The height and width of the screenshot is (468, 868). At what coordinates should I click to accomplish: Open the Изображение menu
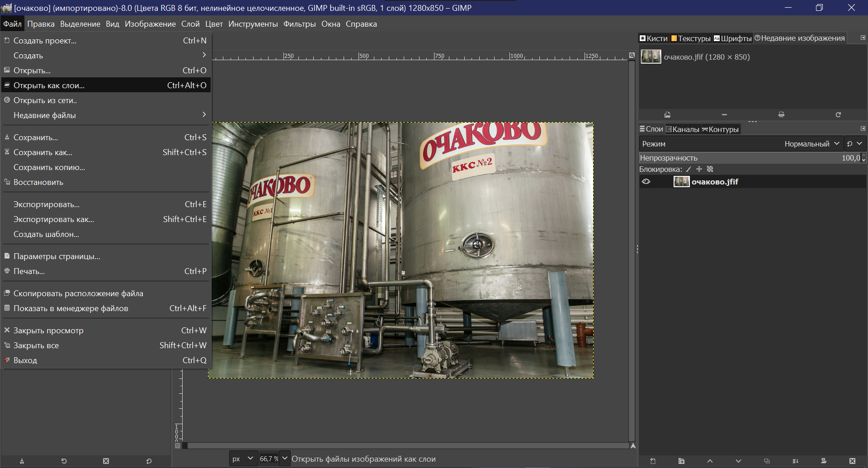150,24
